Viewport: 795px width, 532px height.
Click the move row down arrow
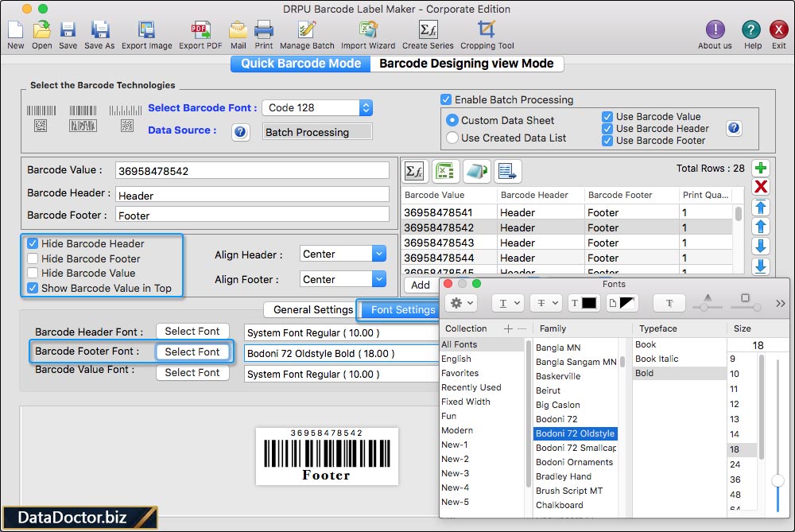761,246
